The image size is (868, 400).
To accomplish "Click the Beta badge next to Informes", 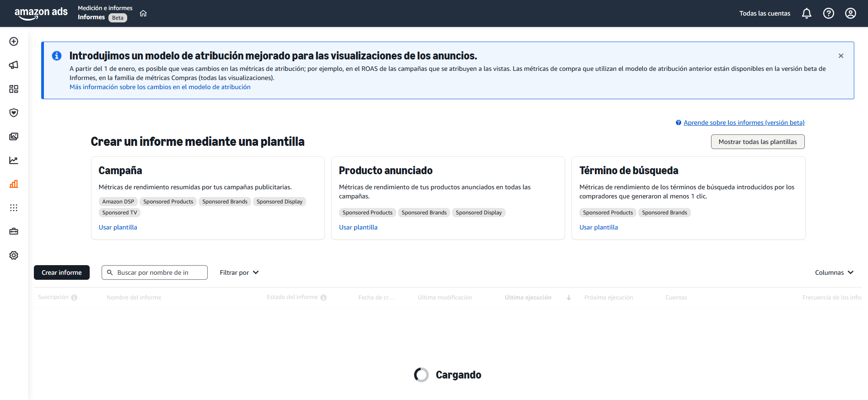I will pos(118,18).
